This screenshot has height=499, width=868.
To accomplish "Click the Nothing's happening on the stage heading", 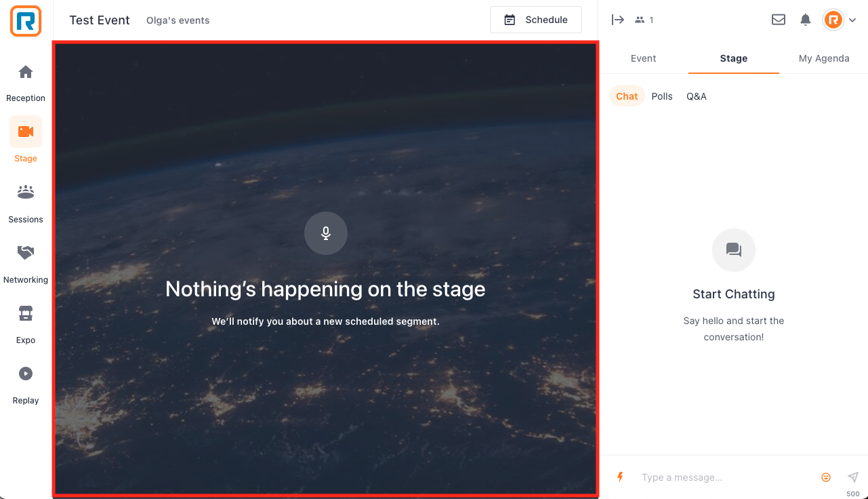I will click(x=325, y=290).
